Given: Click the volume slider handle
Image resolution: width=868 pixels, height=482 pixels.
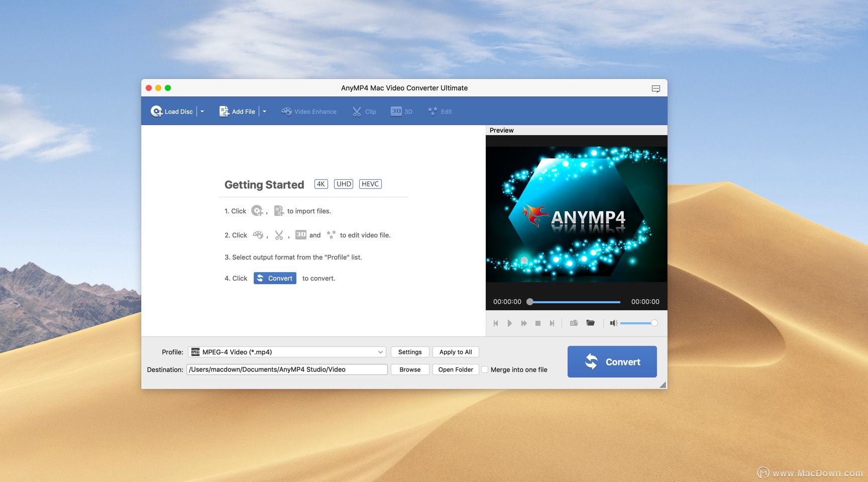Looking at the screenshot, I should coord(654,323).
